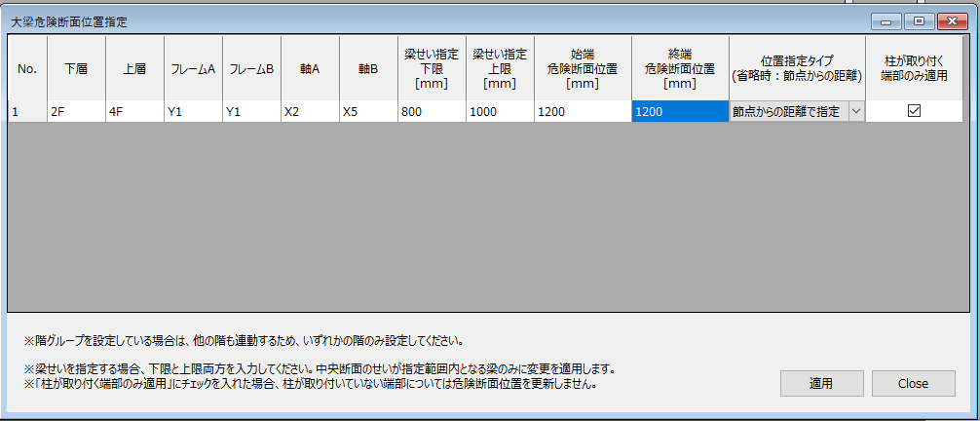Close the dialog with the red X

click(x=949, y=19)
